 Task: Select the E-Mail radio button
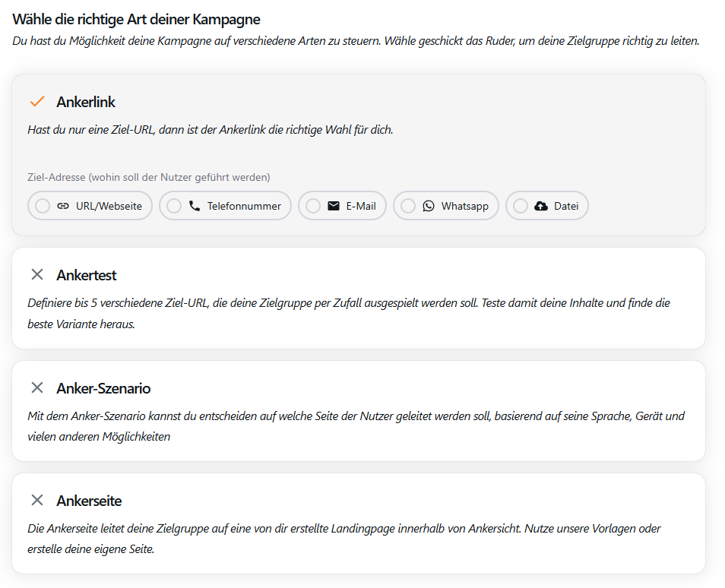click(x=314, y=206)
